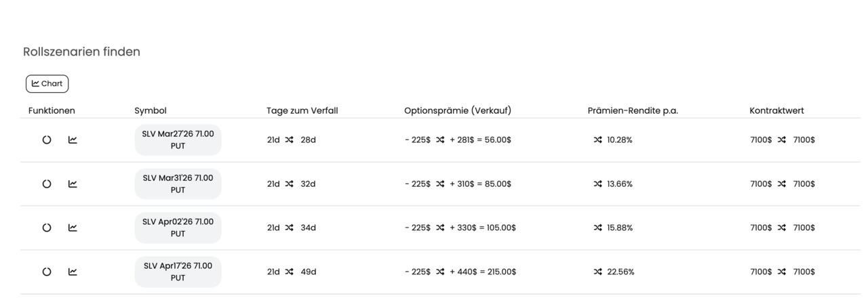
Task: Click circle icon in SLV Apr17'26 row
Action: click(47, 272)
